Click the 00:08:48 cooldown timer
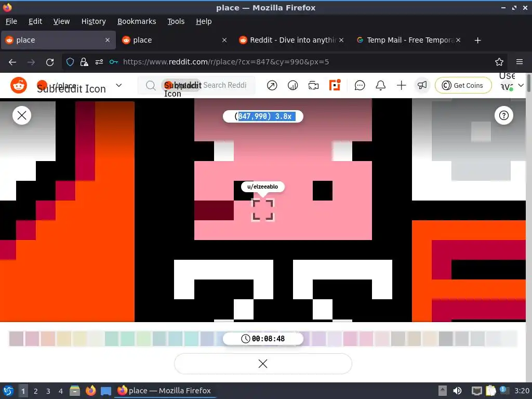The width and height of the screenshot is (532, 399). tap(263, 339)
